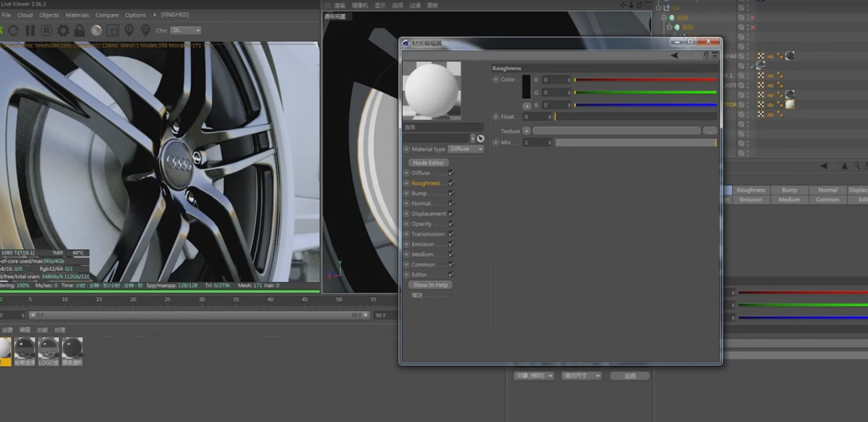This screenshot has height=422, width=868.
Task: Select the material picker pin icon
Action: [x=145, y=31]
